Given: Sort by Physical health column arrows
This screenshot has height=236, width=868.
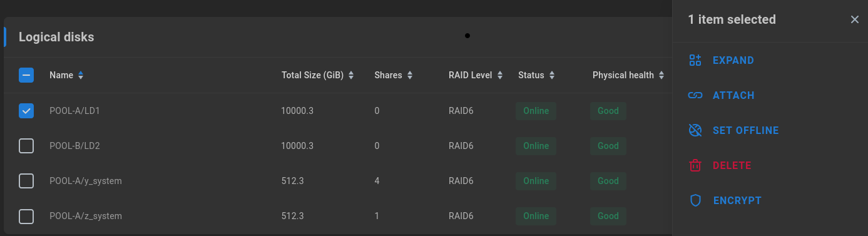Looking at the screenshot, I should point(661,75).
